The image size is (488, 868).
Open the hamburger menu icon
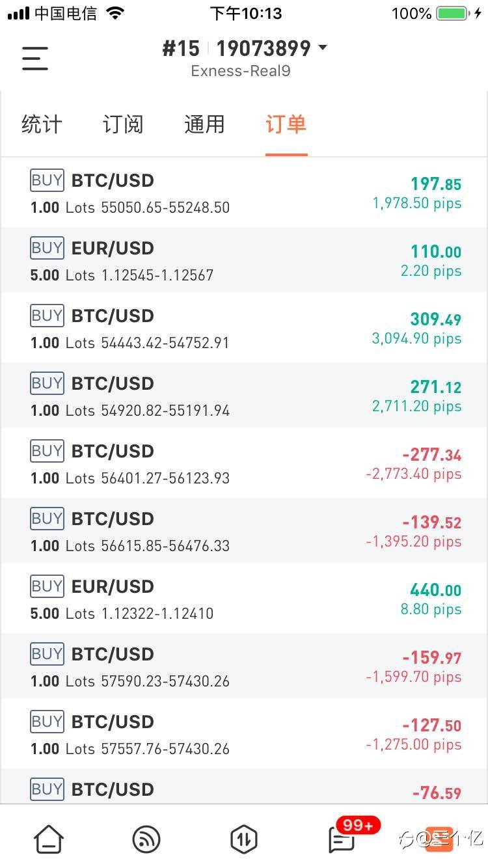tap(35, 58)
